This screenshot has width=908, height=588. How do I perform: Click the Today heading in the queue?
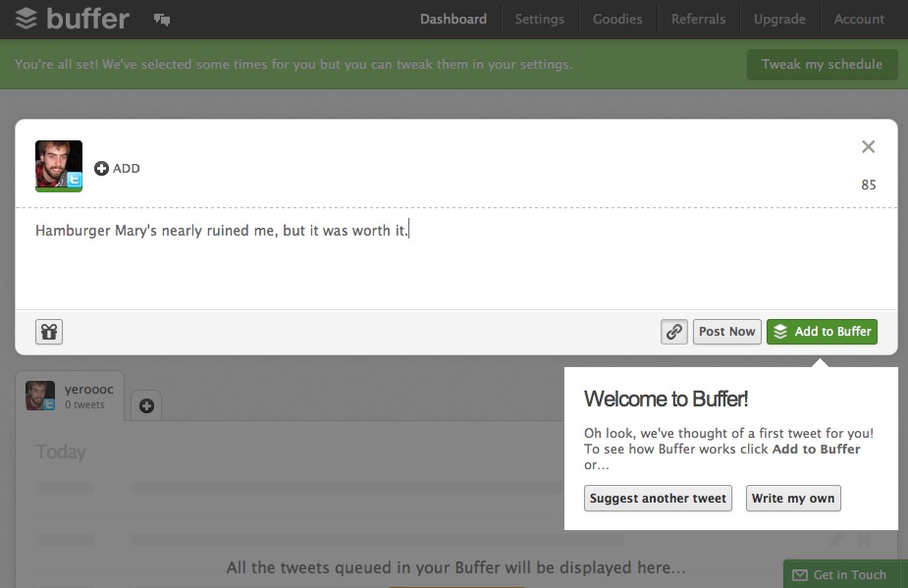(61, 452)
